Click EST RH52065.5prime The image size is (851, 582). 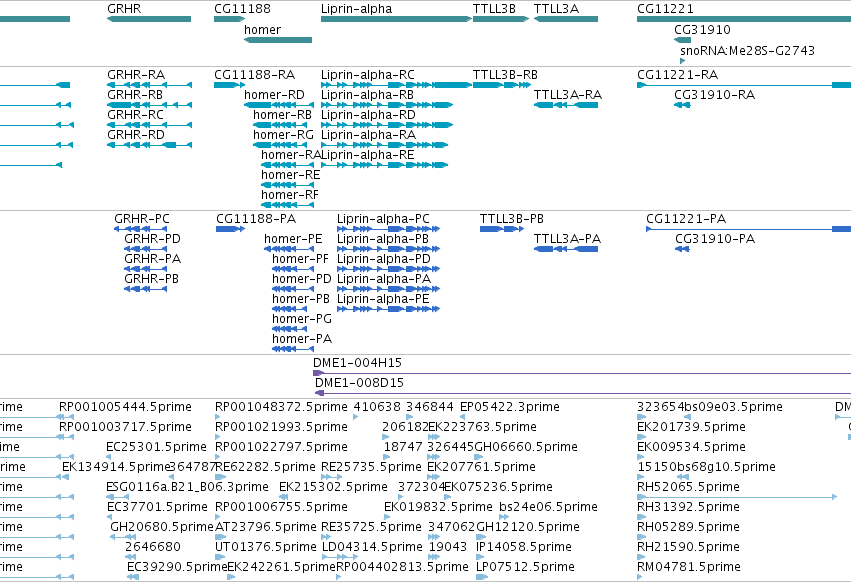click(x=688, y=487)
